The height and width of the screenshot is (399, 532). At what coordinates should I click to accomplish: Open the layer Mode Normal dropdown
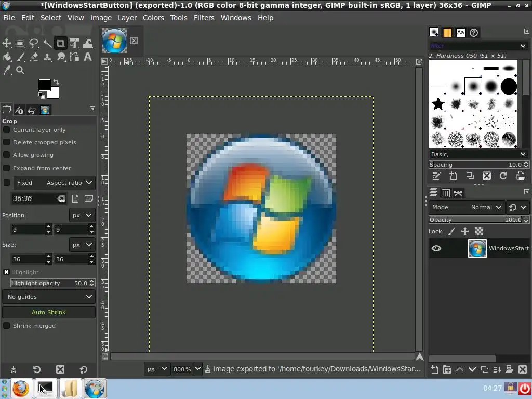tap(467, 207)
